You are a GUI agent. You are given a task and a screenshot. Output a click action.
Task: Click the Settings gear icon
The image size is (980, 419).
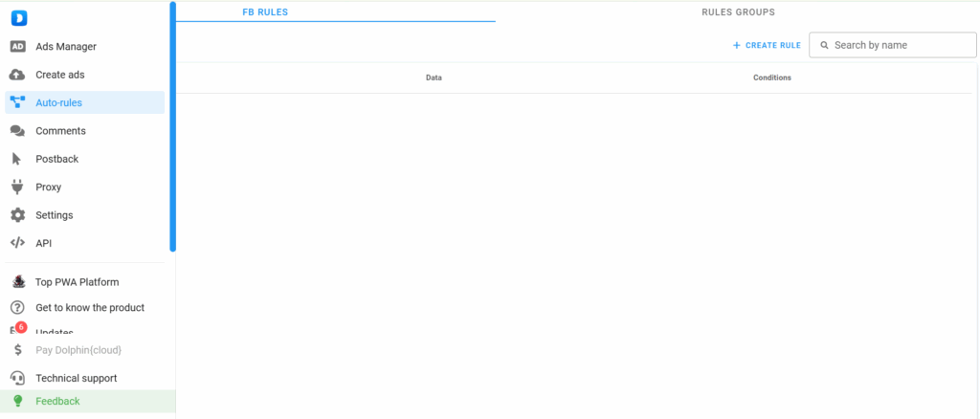pyautogui.click(x=17, y=215)
